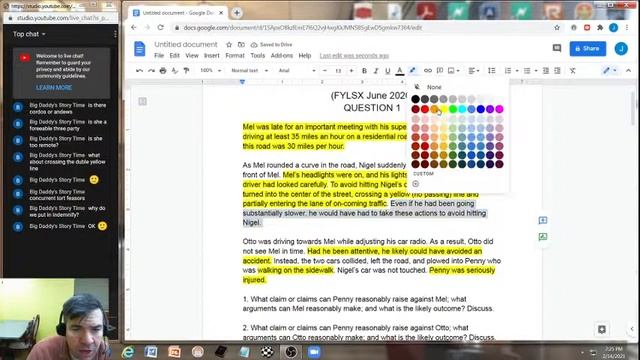Click the Move document folder icon
Screen dimensions: 640x360
pos(241,44)
